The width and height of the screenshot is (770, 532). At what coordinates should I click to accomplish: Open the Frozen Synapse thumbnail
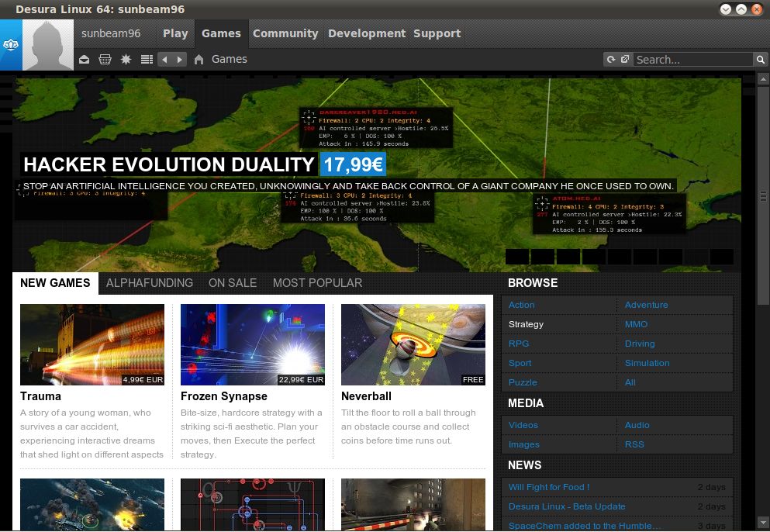click(x=253, y=344)
